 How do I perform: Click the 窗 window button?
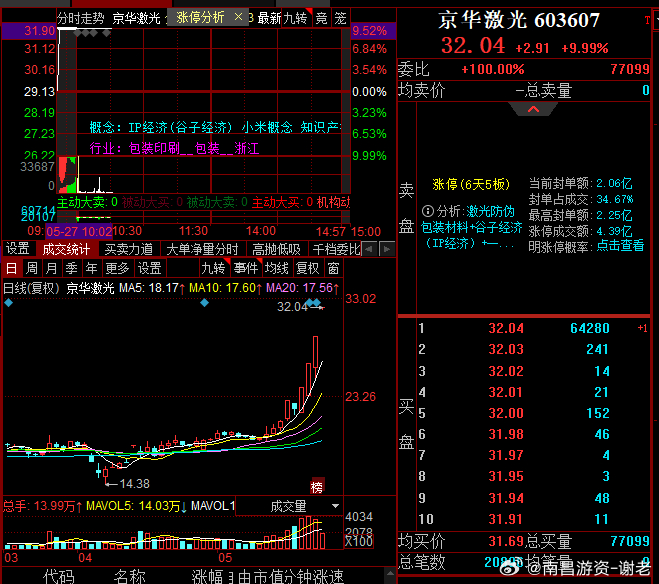point(333,268)
